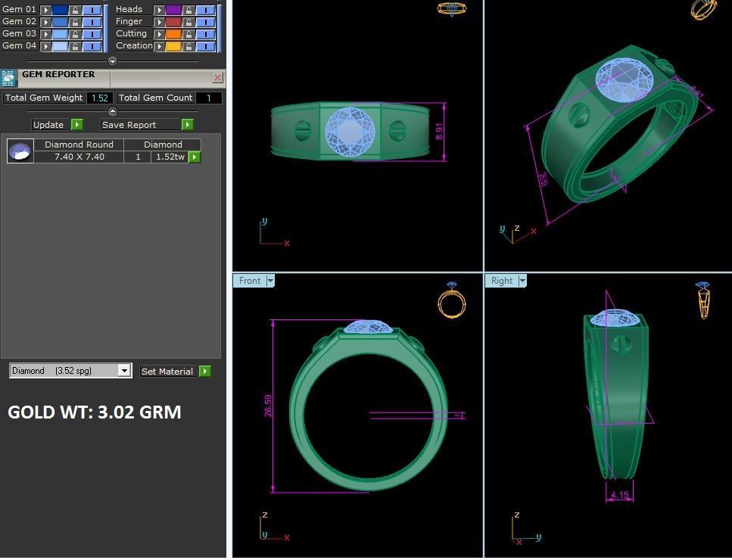Click the Gem Reporter panel icon

(x=8, y=79)
